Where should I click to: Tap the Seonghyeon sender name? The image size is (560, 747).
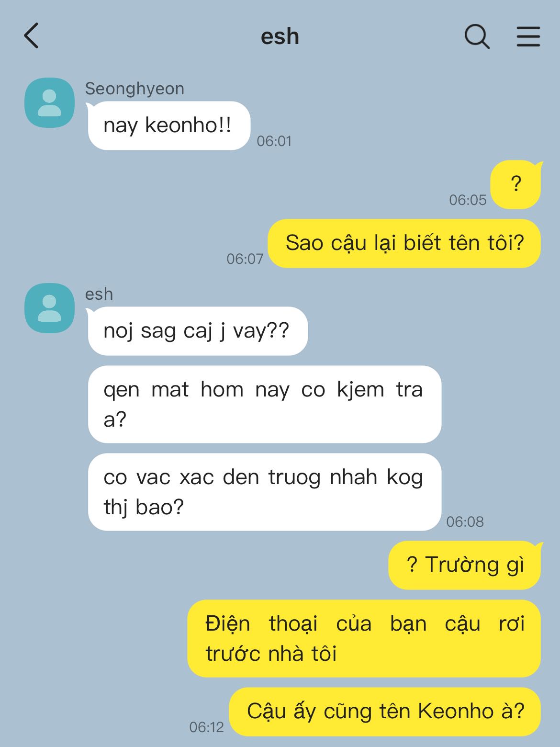(134, 89)
